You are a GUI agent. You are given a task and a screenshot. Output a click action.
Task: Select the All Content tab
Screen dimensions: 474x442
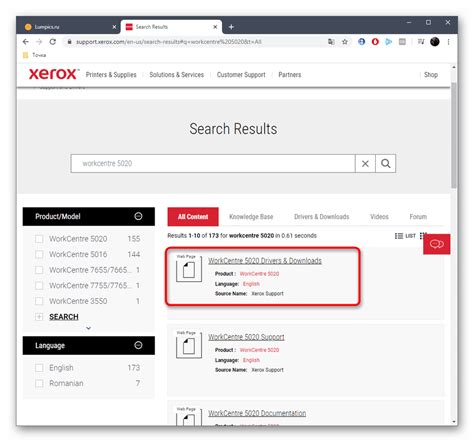tap(193, 217)
